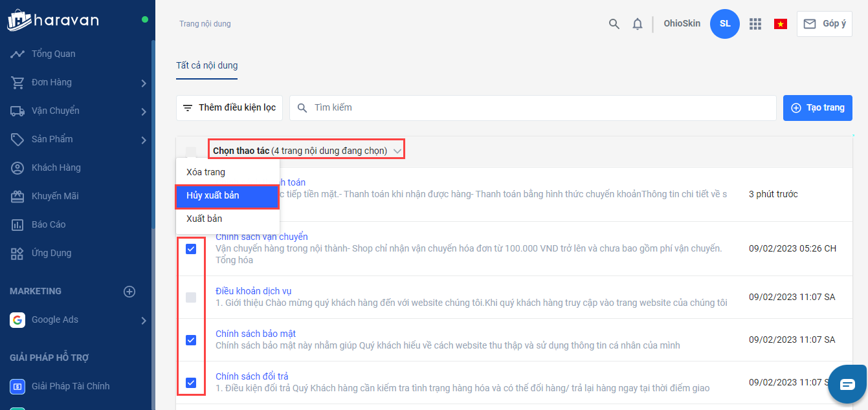Expand the Vận Chuyển submenu arrow

pos(144,111)
